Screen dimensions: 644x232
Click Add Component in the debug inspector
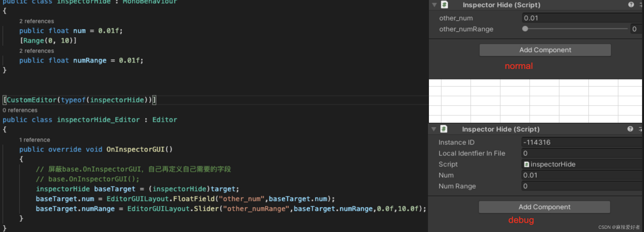544,207
